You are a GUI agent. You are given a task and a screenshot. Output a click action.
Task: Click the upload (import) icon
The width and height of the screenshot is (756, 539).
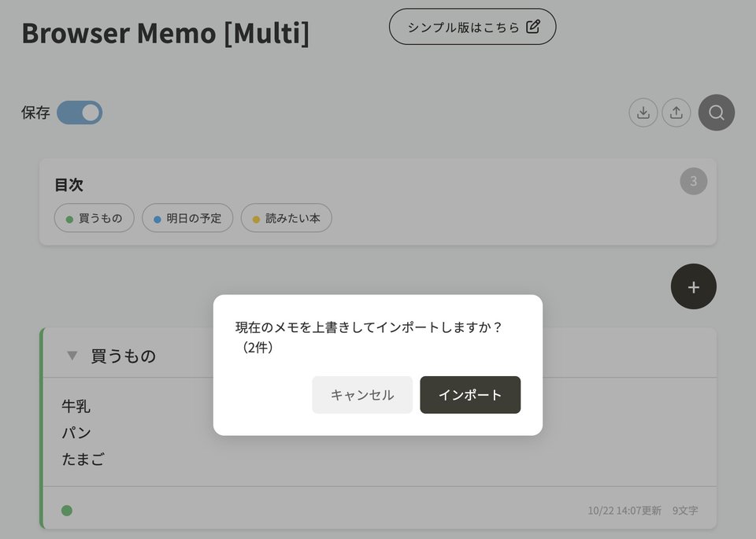[676, 113]
